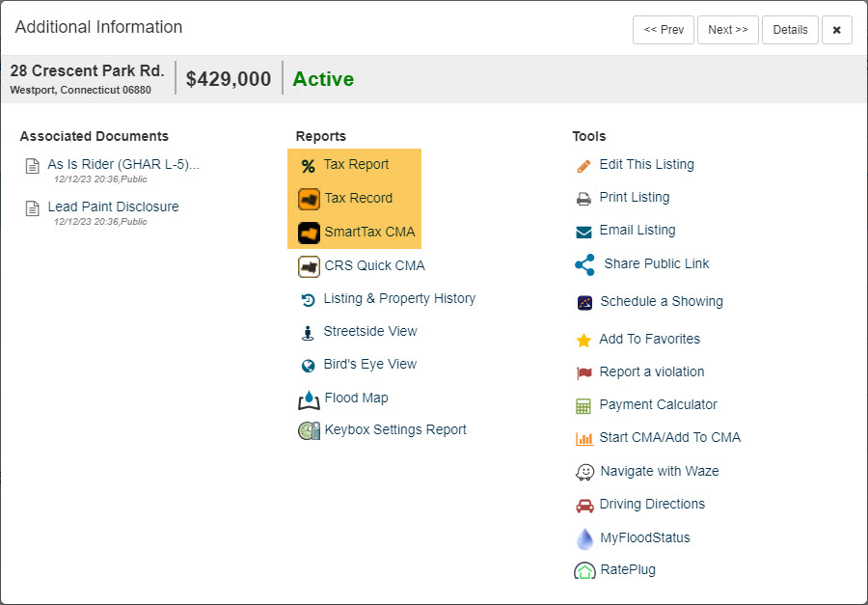View Listing & Property History link
This screenshot has width=868, height=605.
coord(399,298)
